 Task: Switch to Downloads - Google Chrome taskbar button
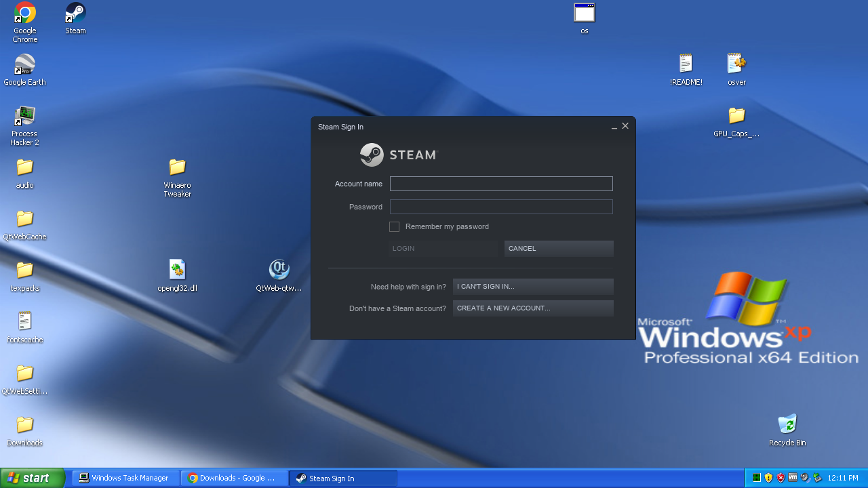pos(235,478)
